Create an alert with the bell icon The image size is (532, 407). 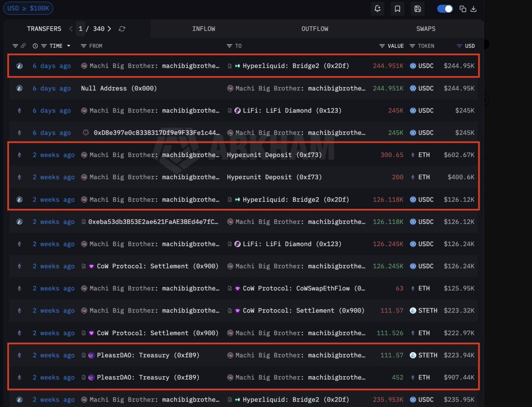[x=378, y=9]
